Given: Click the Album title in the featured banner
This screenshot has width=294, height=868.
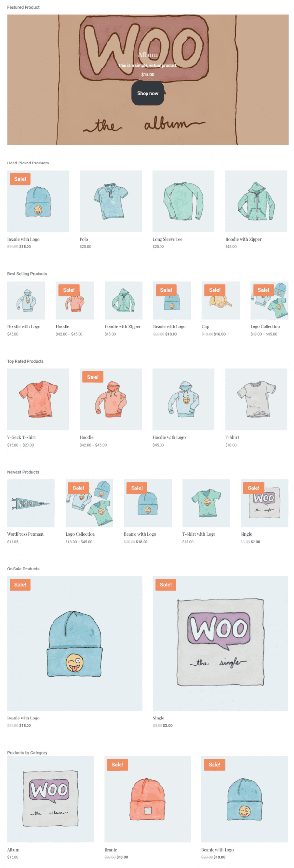Looking at the screenshot, I should pyautogui.click(x=148, y=55).
